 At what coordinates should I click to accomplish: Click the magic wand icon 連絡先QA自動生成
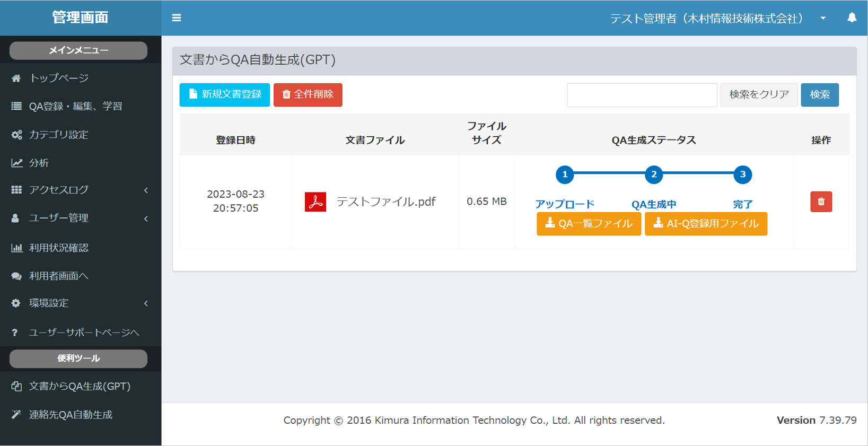16,414
